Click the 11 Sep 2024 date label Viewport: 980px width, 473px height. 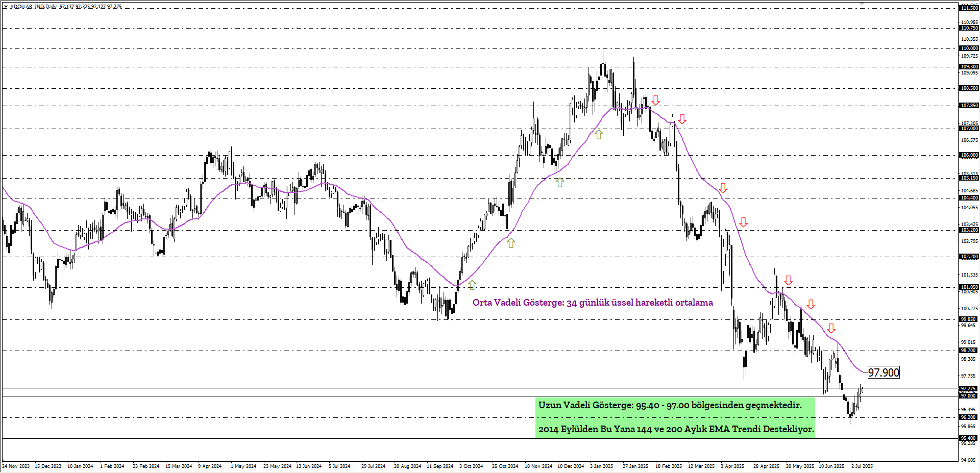[440, 466]
